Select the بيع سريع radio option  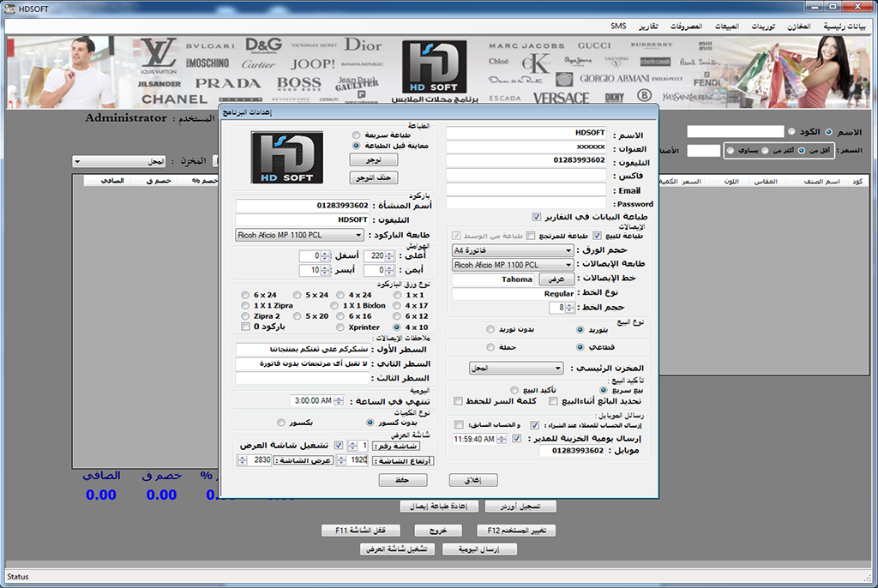point(603,390)
